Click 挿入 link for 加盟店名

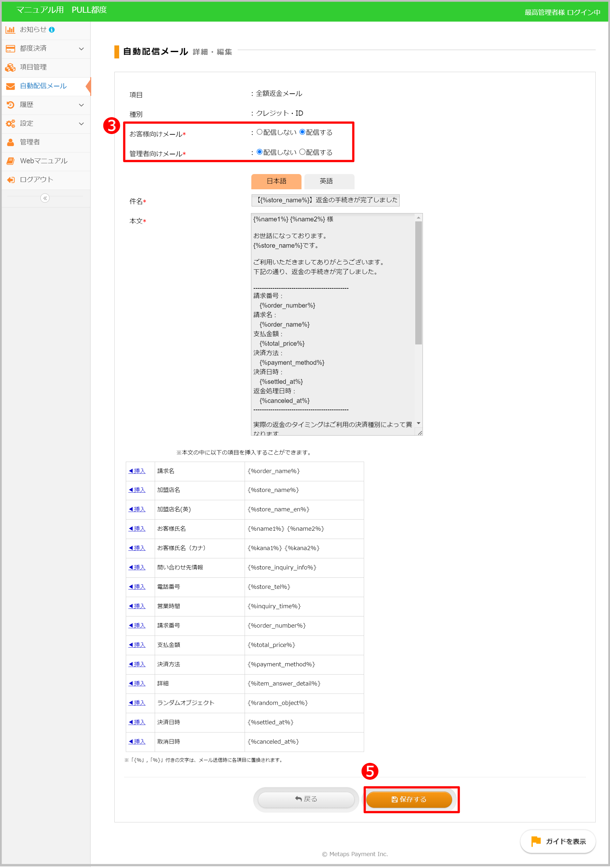tap(137, 489)
